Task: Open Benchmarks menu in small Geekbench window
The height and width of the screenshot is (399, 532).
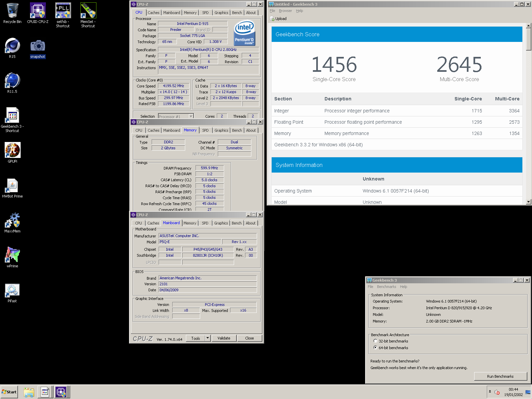Action: click(x=386, y=287)
